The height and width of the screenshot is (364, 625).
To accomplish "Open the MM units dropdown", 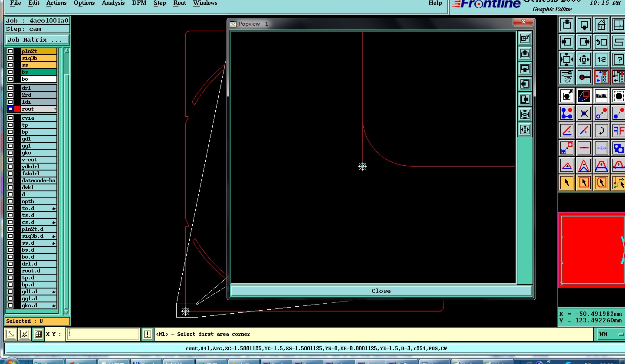I will point(611,334).
